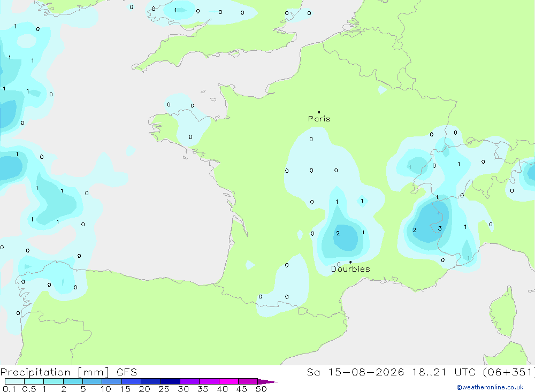Screen dimensions: 535x392
Task: Click the '(06+351)' forecast offset text
Action: click(x=509, y=372)
